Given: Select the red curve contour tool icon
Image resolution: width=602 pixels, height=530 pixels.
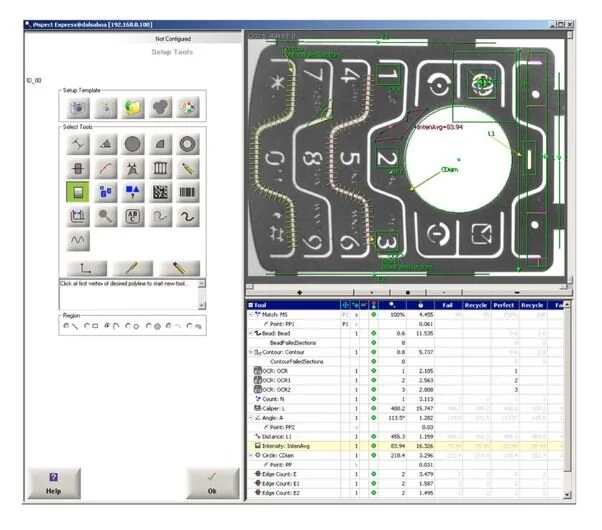Looking at the screenshot, I should pos(106,168).
